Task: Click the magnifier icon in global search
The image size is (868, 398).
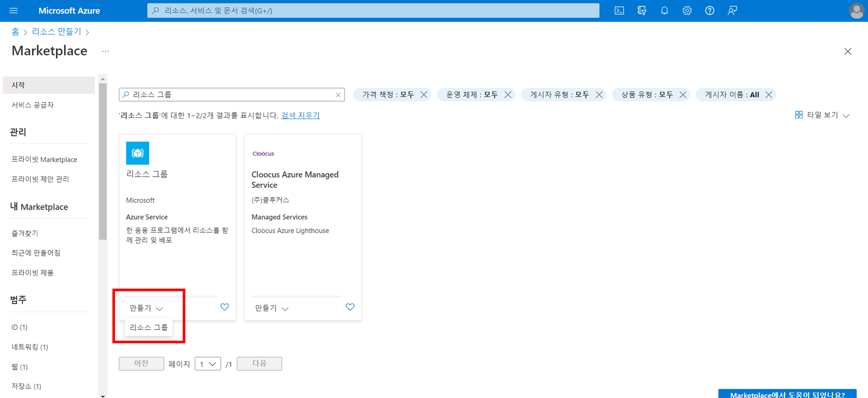Action: [156, 10]
